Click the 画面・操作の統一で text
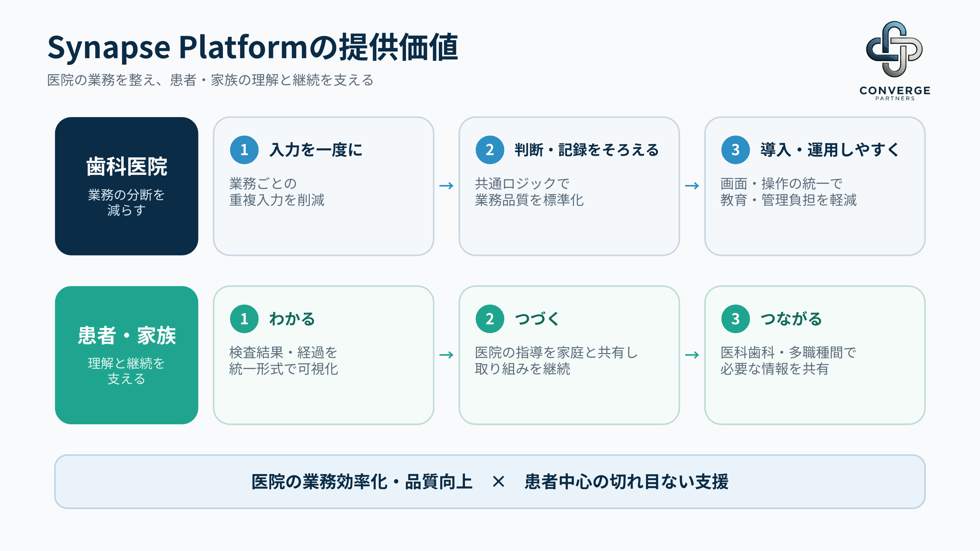This screenshot has width=980, height=551. (x=781, y=184)
